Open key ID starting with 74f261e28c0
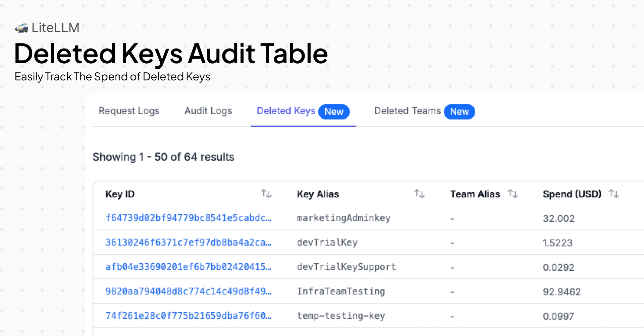 pyautogui.click(x=188, y=316)
